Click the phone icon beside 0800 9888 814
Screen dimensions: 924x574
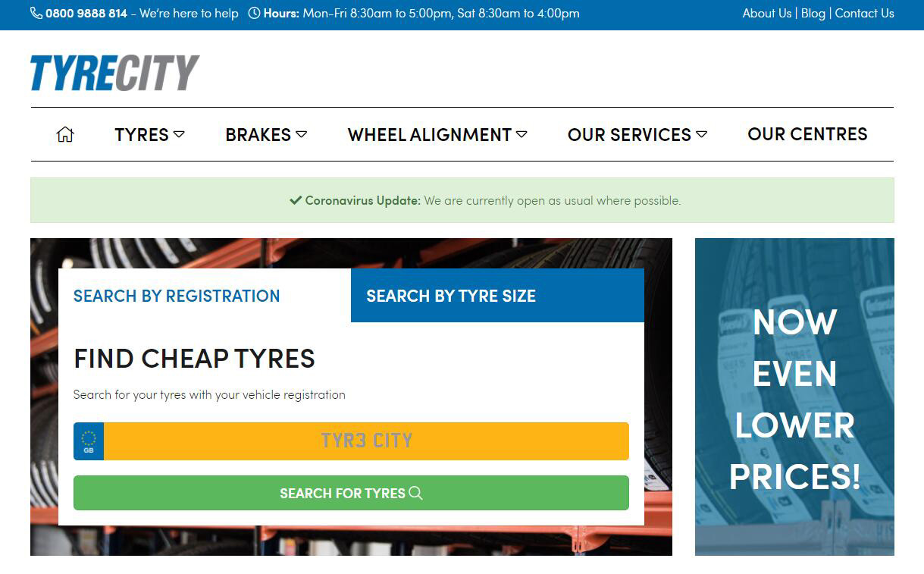pyautogui.click(x=36, y=13)
